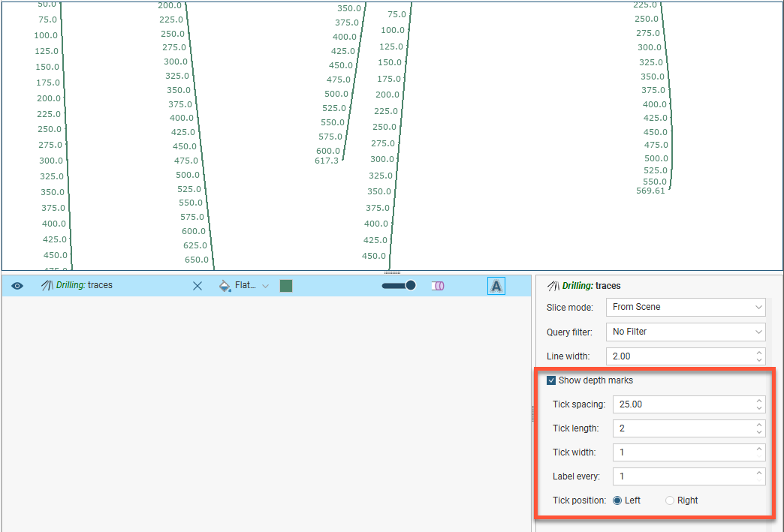
Task: Select the Right tick position radio button
Action: (670, 500)
